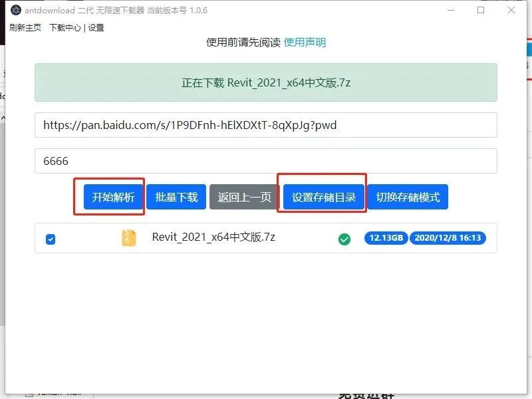This screenshot has width=532, height=399.
Task: Click the 12.13GB size badge
Action: [386, 238]
